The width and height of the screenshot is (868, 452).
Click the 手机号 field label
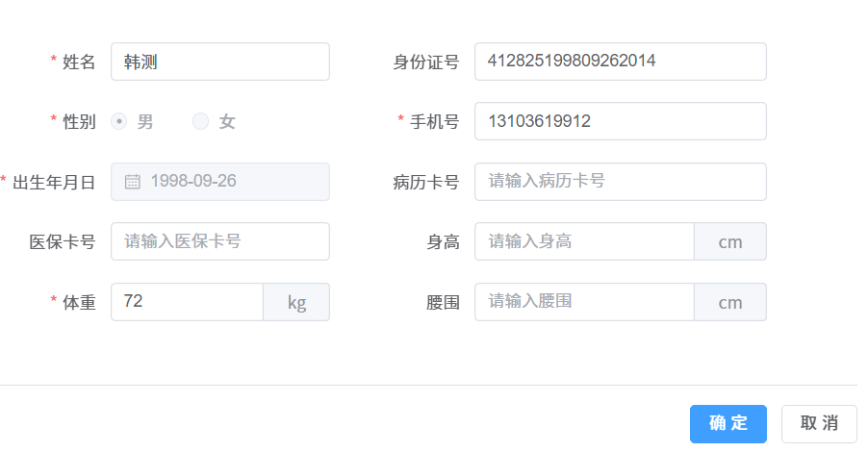tap(434, 121)
